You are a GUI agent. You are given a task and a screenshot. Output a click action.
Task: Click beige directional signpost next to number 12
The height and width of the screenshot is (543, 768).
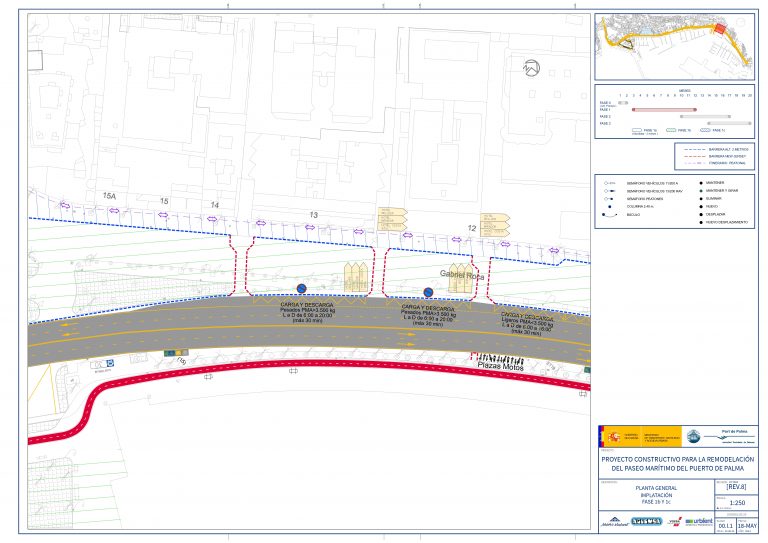pyautogui.click(x=495, y=225)
